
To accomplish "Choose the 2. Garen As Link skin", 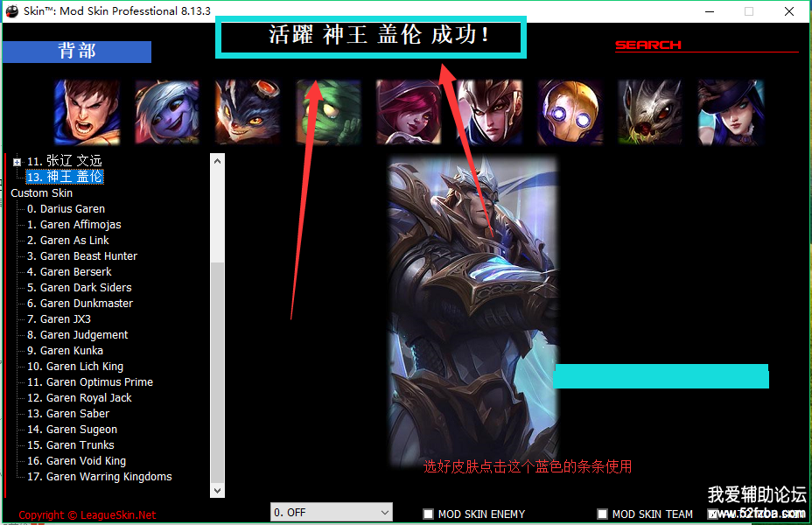I will pyautogui.click(x=68, y=241).
